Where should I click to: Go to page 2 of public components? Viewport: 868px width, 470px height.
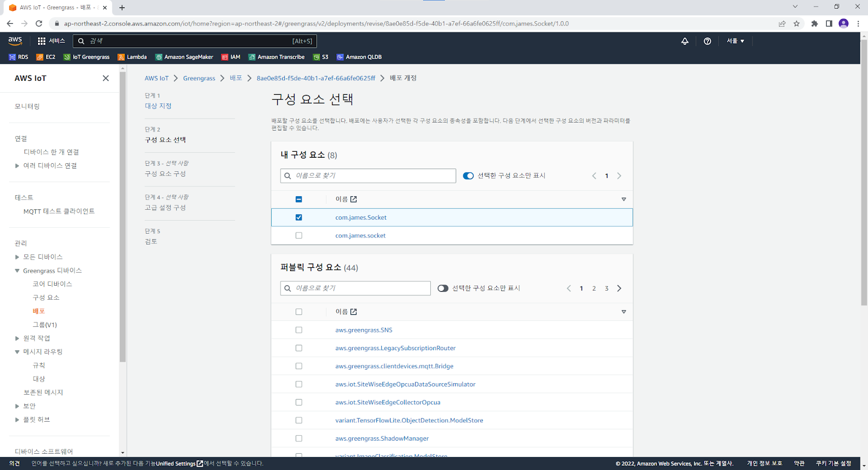(x=594, y=288)
